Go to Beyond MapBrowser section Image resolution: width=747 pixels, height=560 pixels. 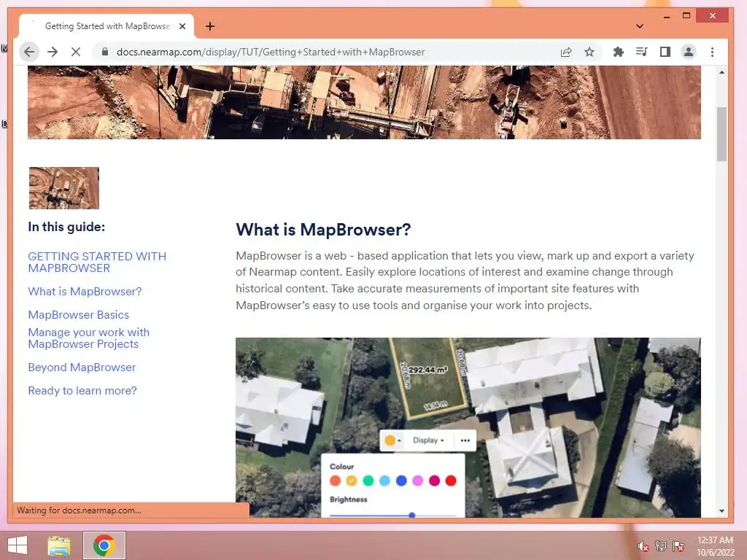82,367
